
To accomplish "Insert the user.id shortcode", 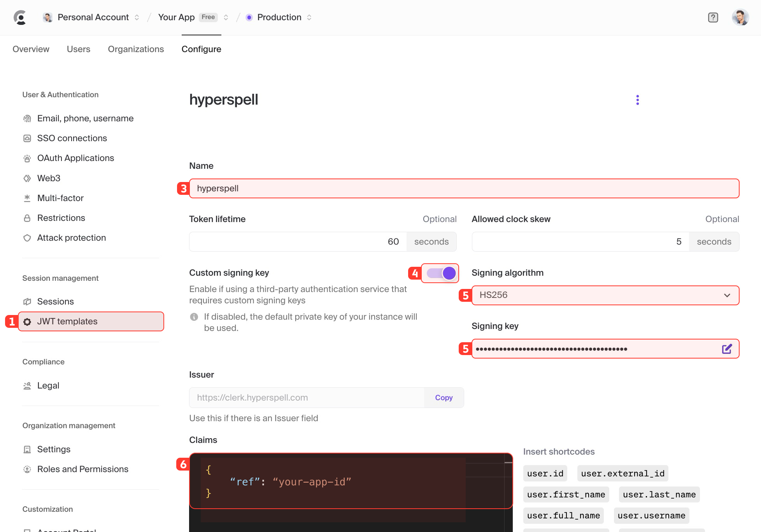I will coord(545,473).
